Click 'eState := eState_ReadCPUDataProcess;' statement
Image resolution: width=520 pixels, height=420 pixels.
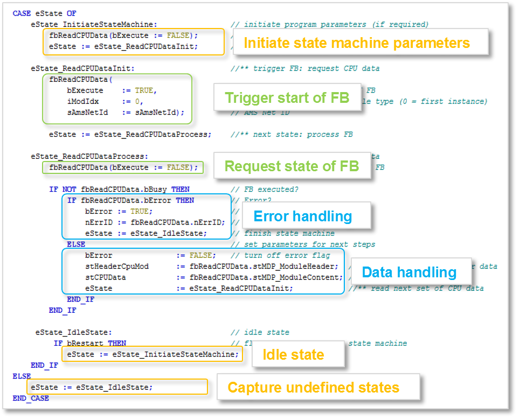pos(130,135)
